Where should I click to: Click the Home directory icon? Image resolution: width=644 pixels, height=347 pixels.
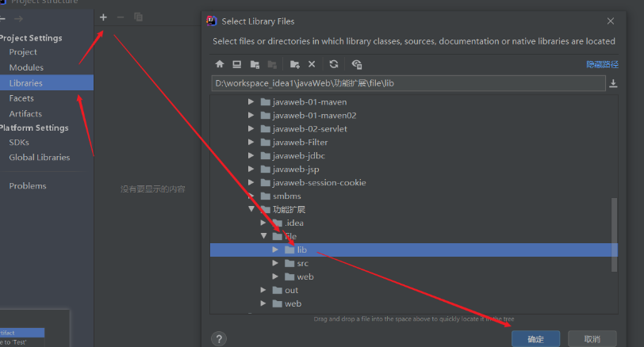pyautogui.click(x=220, y=64)
